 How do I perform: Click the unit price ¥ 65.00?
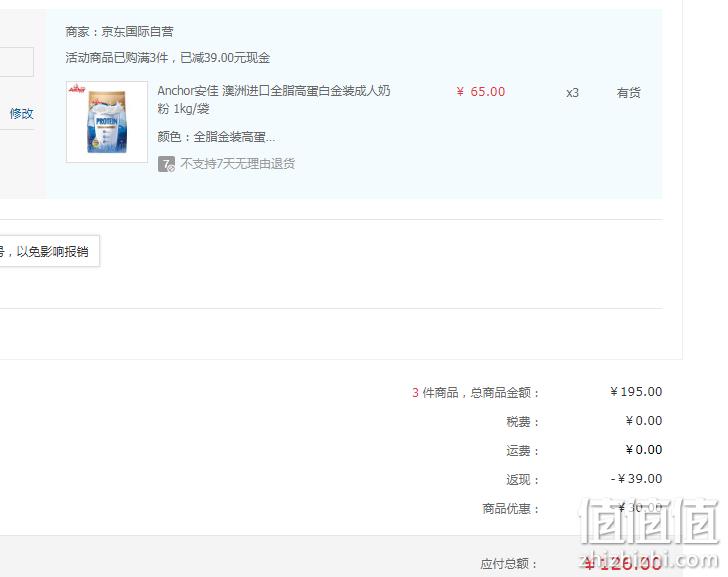[481, 92]
